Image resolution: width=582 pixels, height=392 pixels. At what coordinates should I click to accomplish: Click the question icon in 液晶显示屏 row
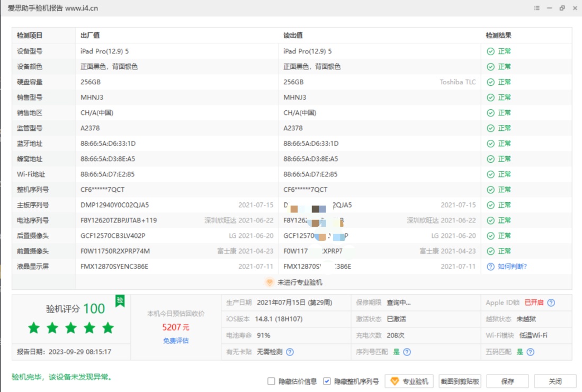click(490, 266)
